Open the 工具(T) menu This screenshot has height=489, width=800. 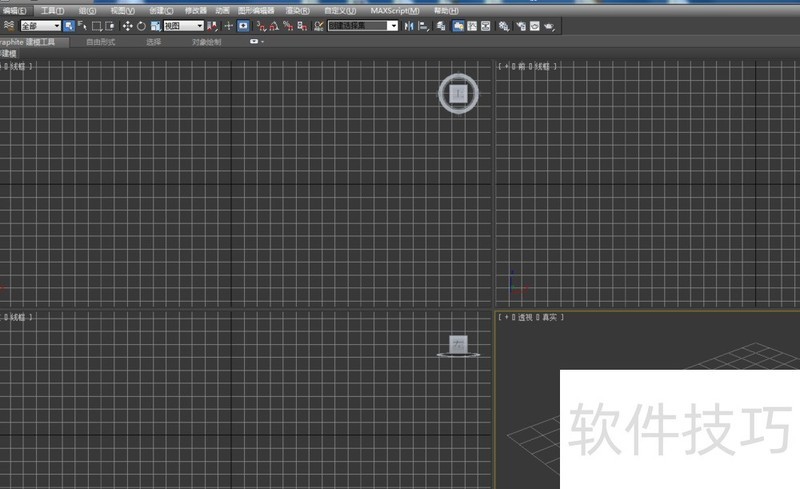tap(52, 10)
